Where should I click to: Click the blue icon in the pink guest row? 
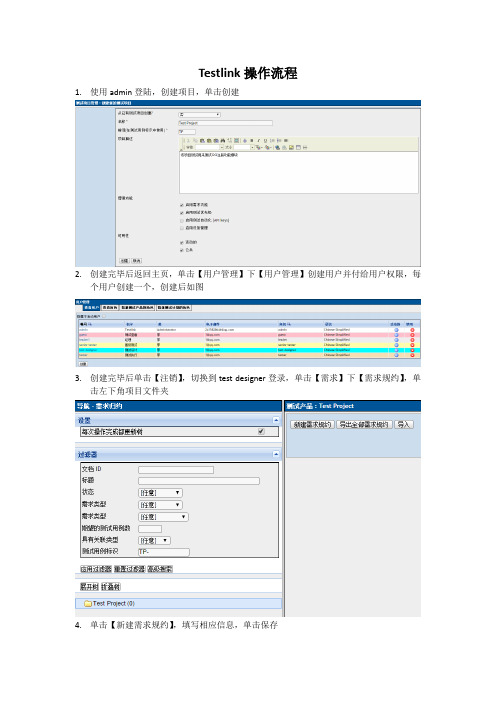point(396,335)
